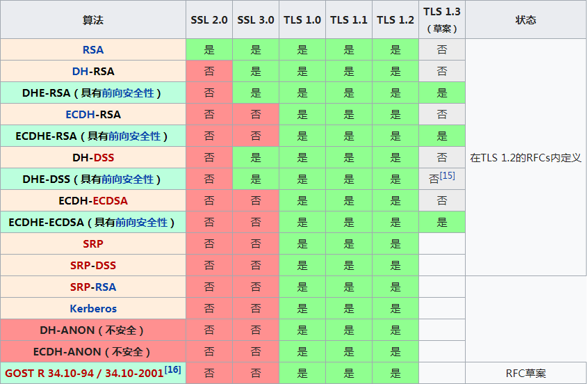Select the RFC草案 status cell
The width and height of the screenshot is (588, 384).
525,374
